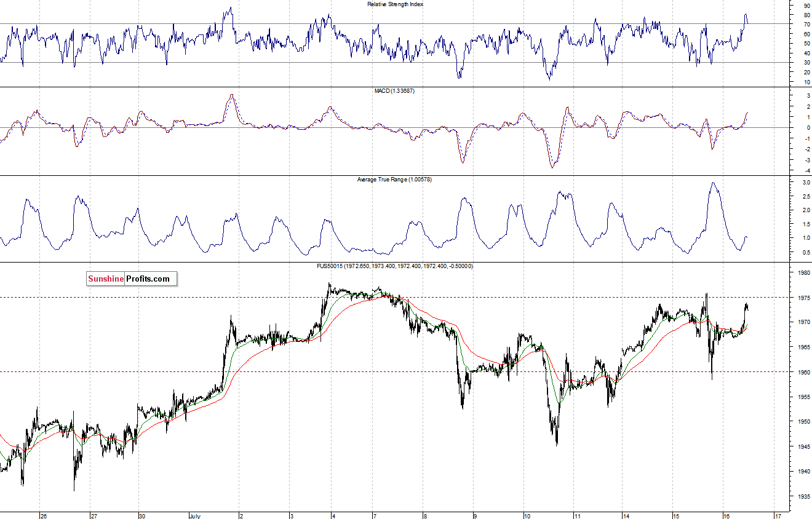812x519 pixels.
Task: Click the 9 date axis label
Action: click(x=475, y=515)
